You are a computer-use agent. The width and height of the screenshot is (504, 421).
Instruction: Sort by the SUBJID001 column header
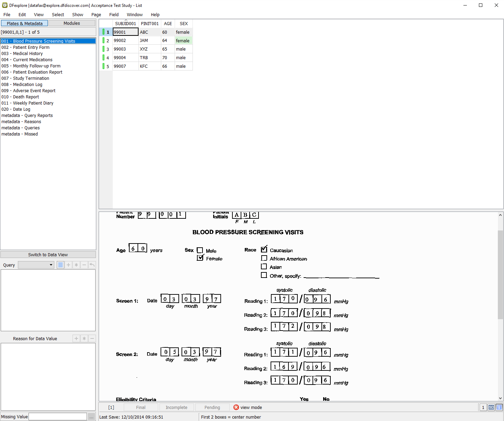[x=125, y=24]
